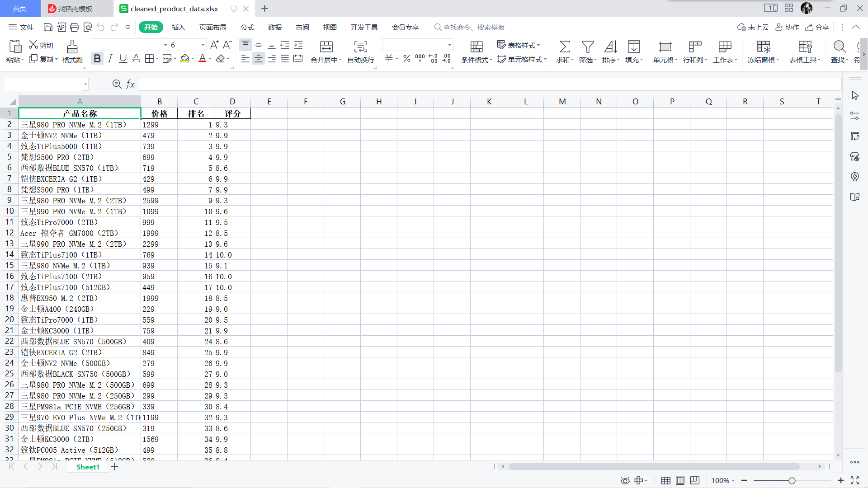
Task: Click the Filter (筛选) funnel icon
Action: (x=587, y=47)
